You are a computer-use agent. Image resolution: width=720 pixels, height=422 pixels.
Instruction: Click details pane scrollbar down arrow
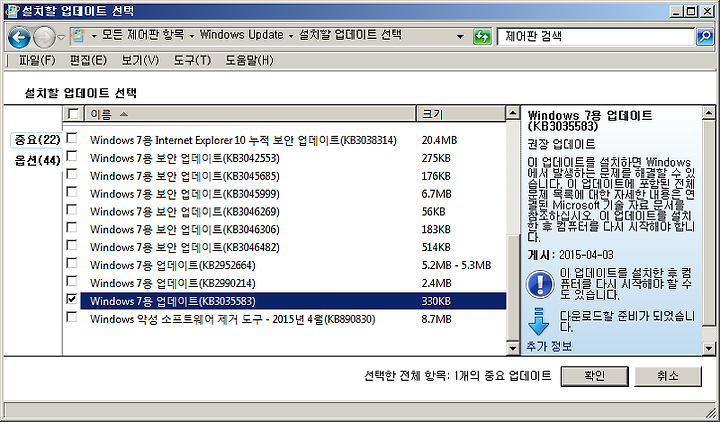[x=709, y=348]
